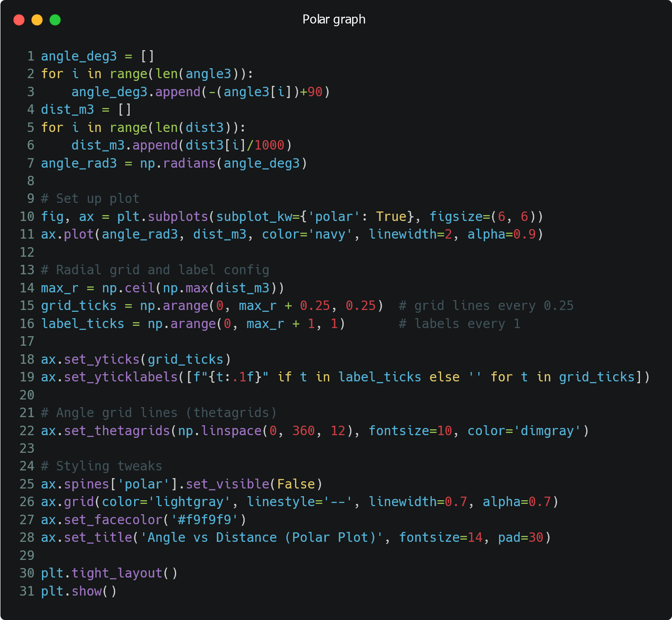
Task: Click line number 12 in the gutter
Action: (27, 253)
